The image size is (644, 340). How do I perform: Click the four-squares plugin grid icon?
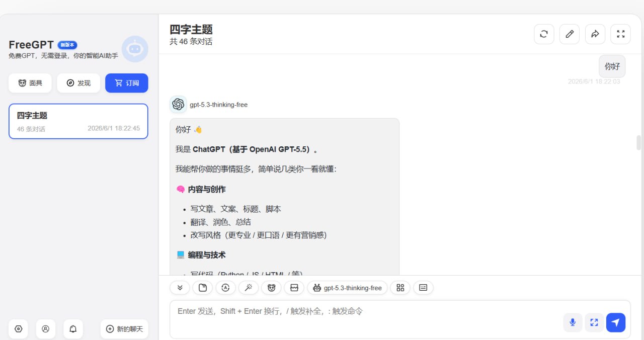tap(400, 288)
